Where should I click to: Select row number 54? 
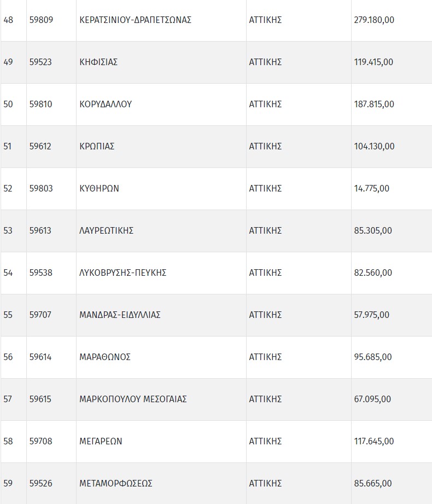tap(8, 273)
